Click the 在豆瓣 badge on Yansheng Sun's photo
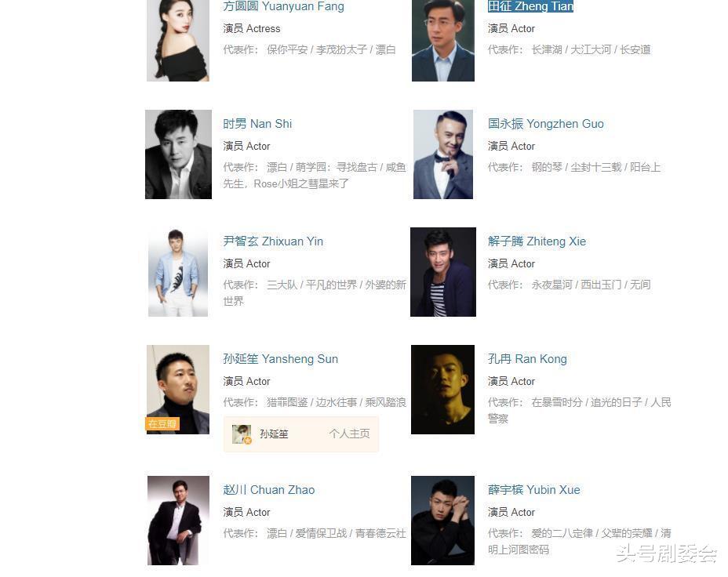 click(x=162, y=424)
